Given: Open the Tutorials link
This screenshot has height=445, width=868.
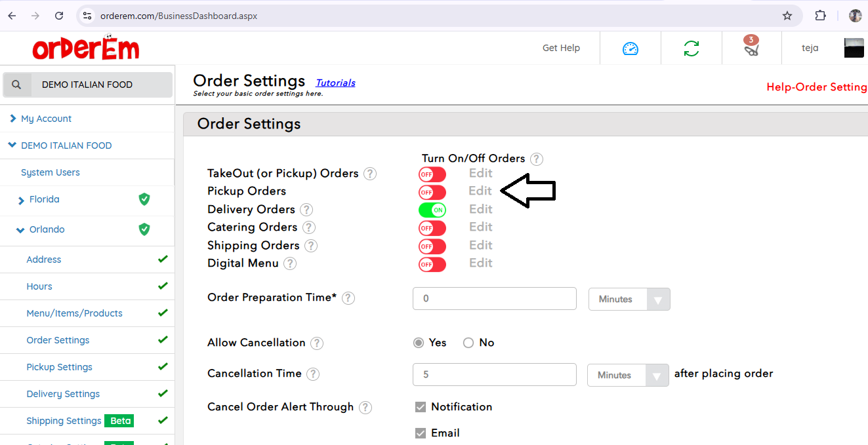Looking at the screenshot, I should [x=335, y=83].
